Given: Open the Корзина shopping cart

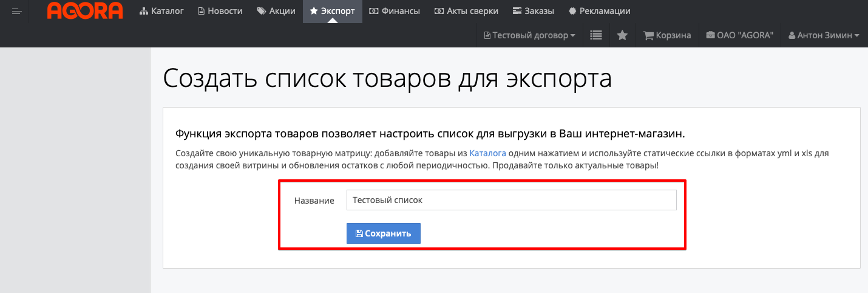Looking at the screenshot, I should 667,35.
